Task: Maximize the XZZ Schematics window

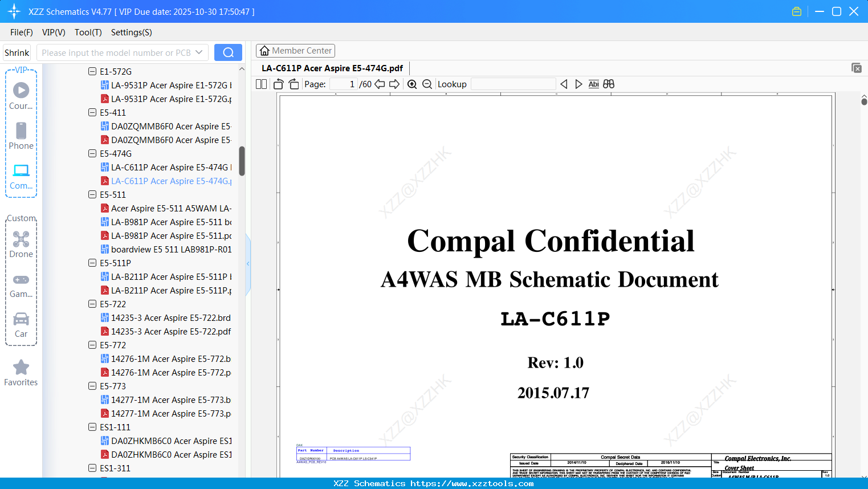Action: point(837,11)
